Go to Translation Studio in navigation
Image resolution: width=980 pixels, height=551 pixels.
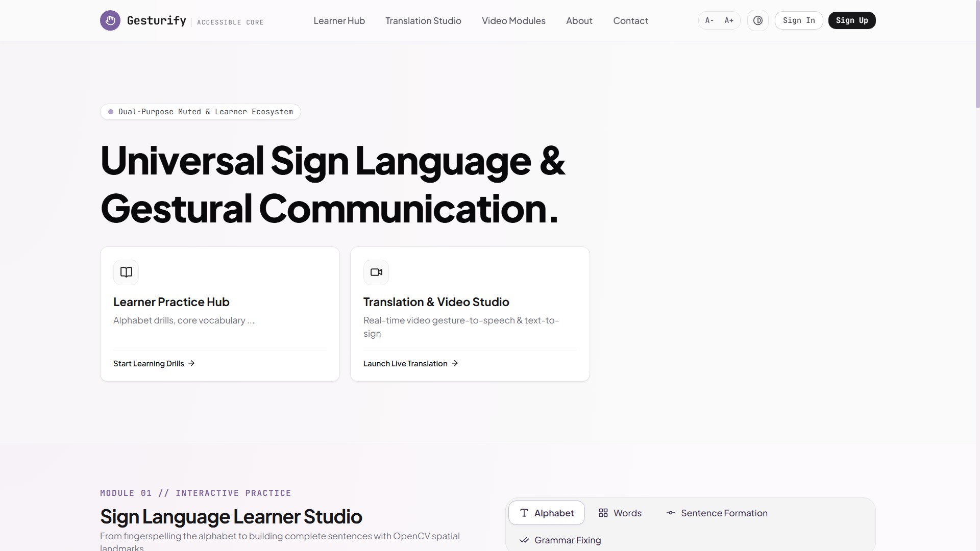(423, 20)
